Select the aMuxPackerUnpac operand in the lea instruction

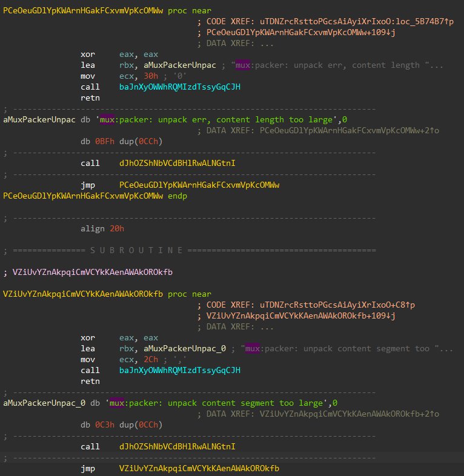(x=180, y=65)
